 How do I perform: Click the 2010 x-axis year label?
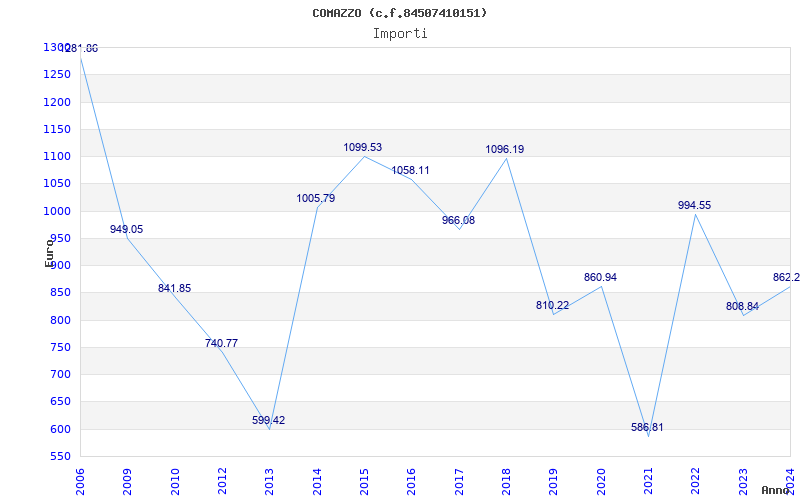coord(175,482)
